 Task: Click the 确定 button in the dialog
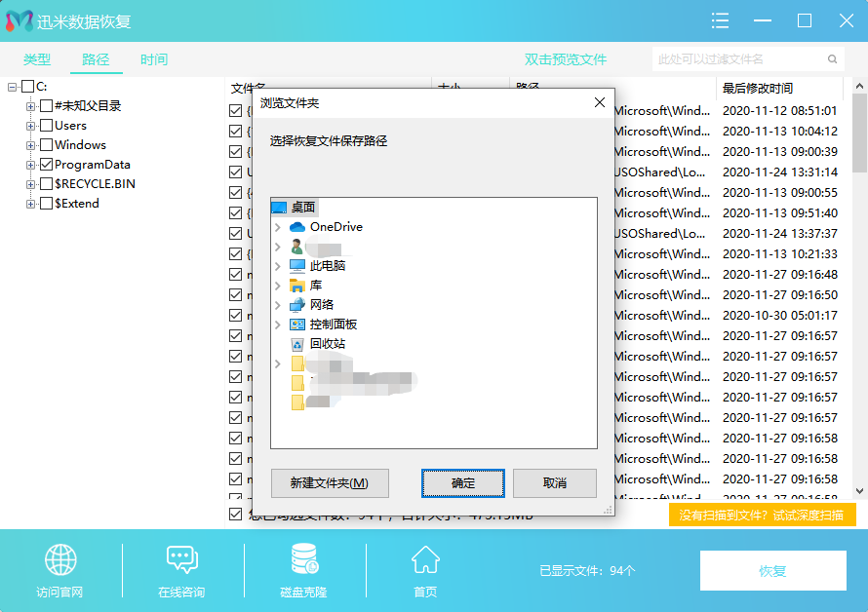tap(462, 483)
